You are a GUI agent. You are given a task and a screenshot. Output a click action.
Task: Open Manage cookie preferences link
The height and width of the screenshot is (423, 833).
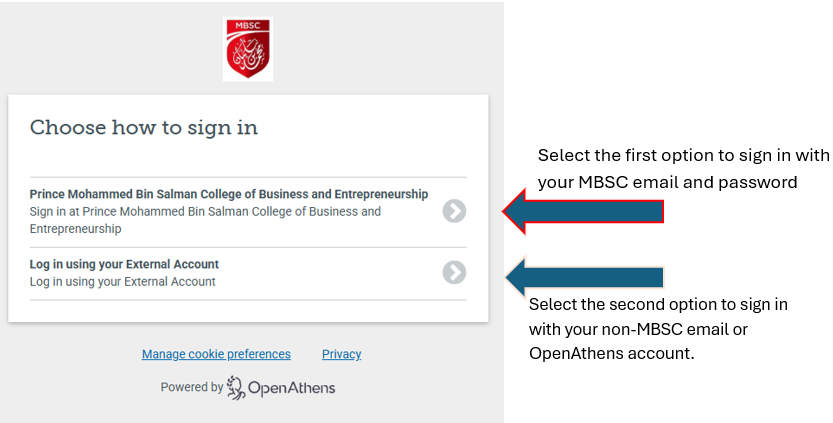(x=216, y=354)
